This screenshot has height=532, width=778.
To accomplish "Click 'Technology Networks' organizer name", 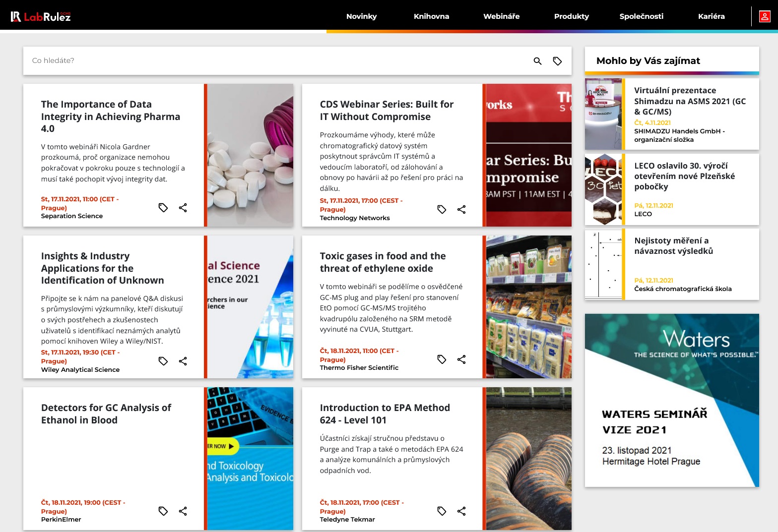I will pyautogui.click(x=355, y=218).
